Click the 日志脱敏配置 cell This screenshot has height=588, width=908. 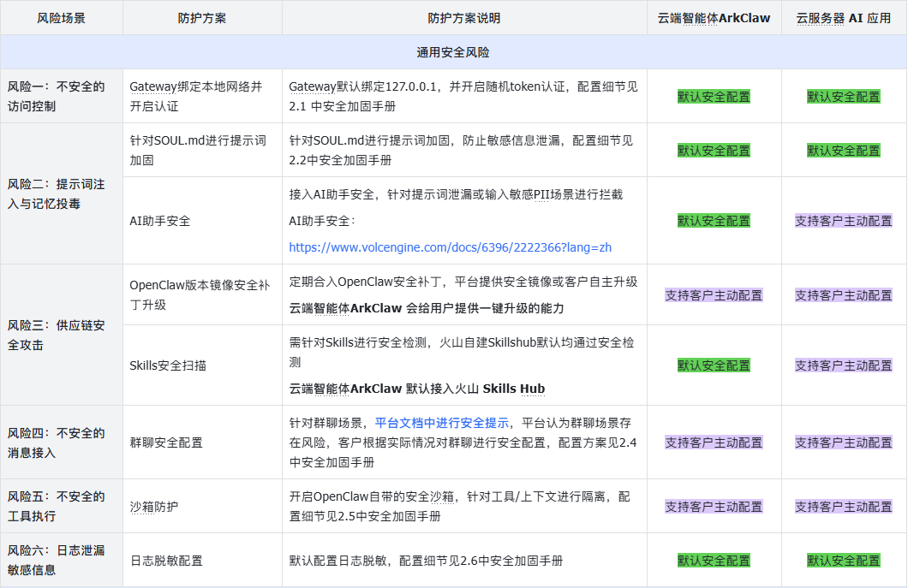[x=202, y=561]
